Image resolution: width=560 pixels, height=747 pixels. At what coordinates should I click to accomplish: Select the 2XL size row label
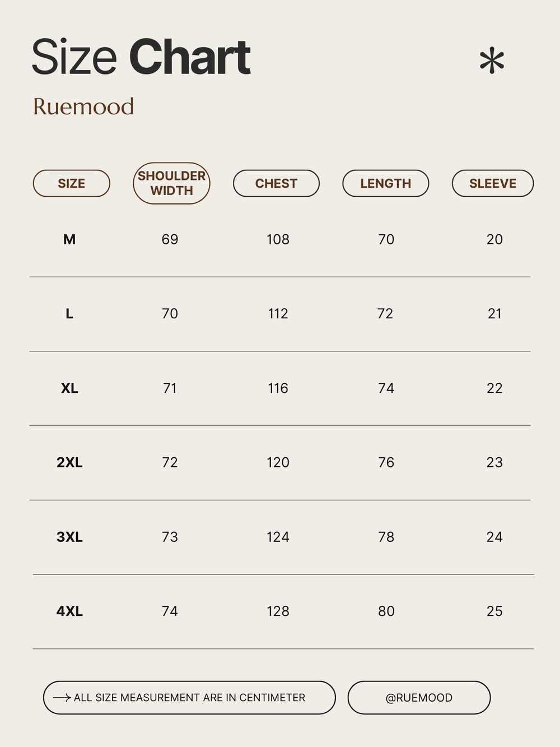69,462
